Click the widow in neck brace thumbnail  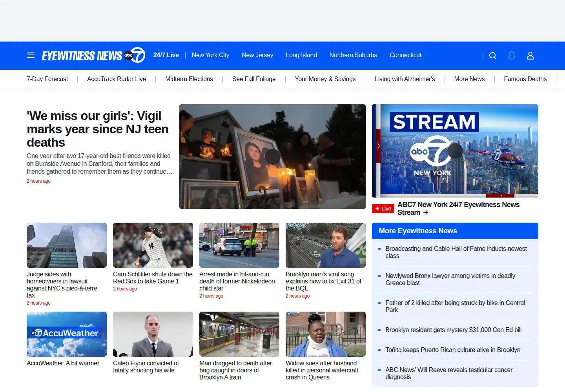(326, 334)
